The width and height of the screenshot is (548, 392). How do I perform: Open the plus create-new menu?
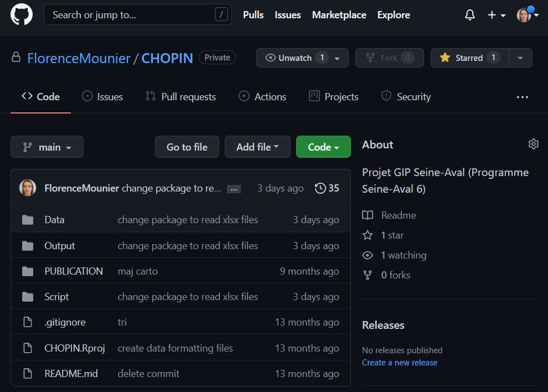click(497, 15)
